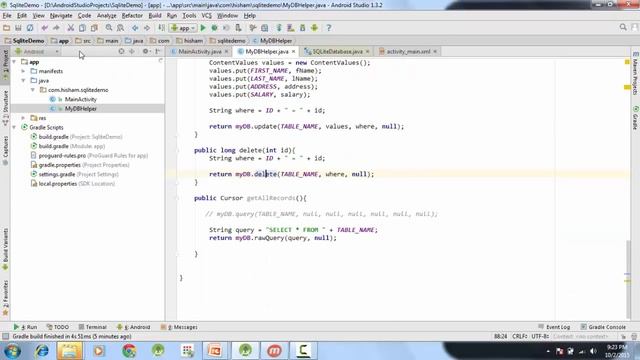Open the Messages tool window
The height and width of the screenshot is (360, 640).
[179, 327]
